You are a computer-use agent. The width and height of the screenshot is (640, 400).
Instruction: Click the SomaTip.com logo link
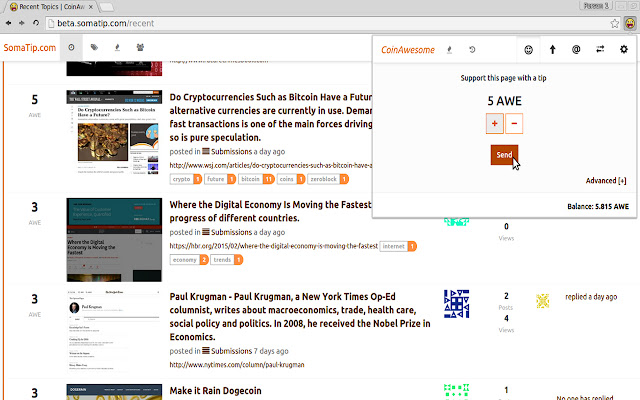point(30,47)
